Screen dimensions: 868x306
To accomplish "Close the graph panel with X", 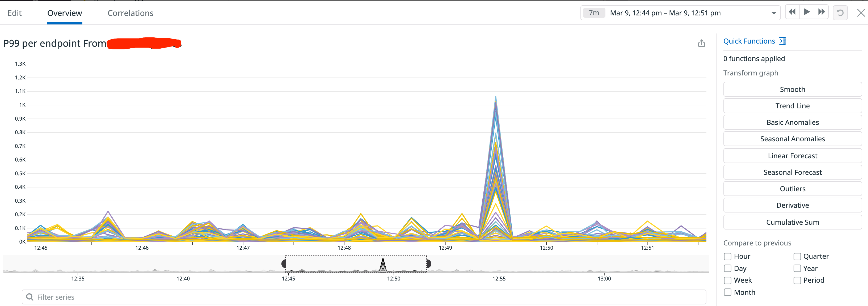I will (861, 13).
